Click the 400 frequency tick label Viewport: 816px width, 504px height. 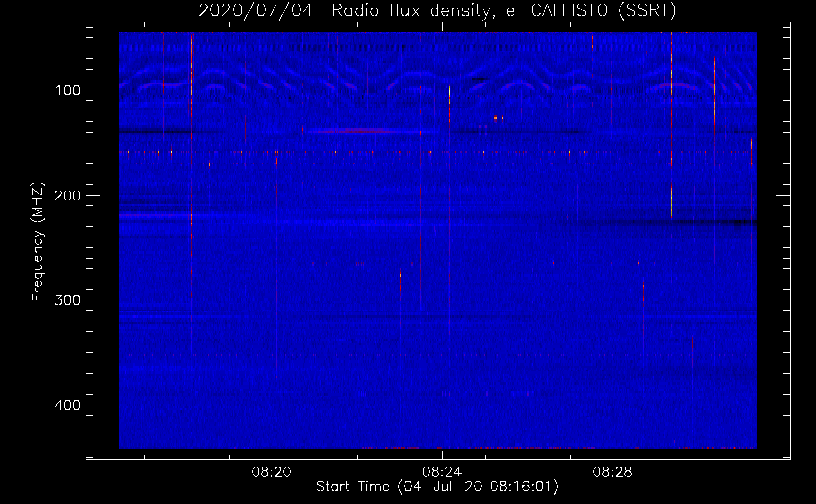(x=68, y=405)
